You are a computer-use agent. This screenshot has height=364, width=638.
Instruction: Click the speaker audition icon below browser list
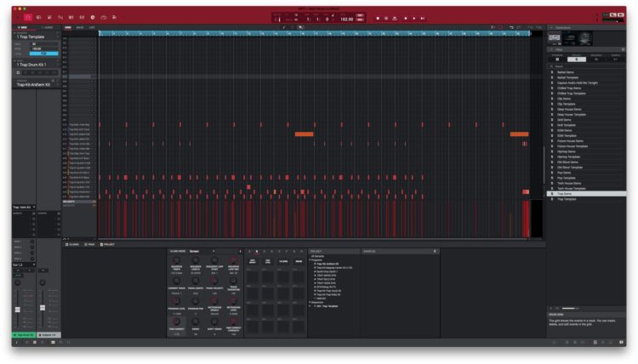coord(552,308)
